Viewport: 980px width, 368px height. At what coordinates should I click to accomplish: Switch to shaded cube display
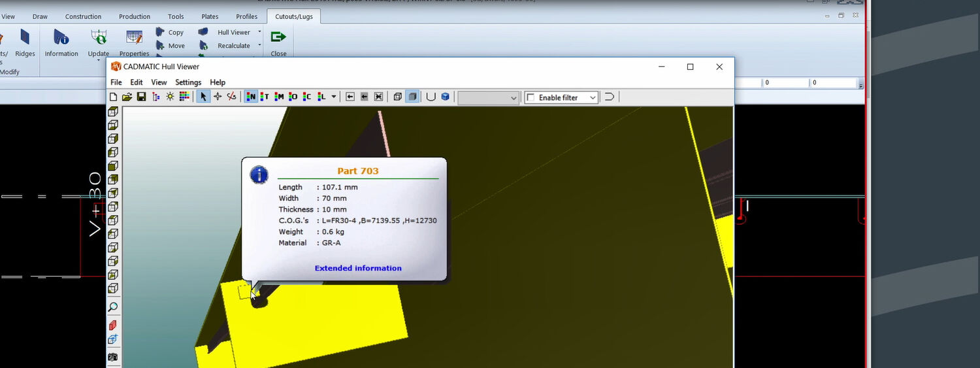click(412, 97)
